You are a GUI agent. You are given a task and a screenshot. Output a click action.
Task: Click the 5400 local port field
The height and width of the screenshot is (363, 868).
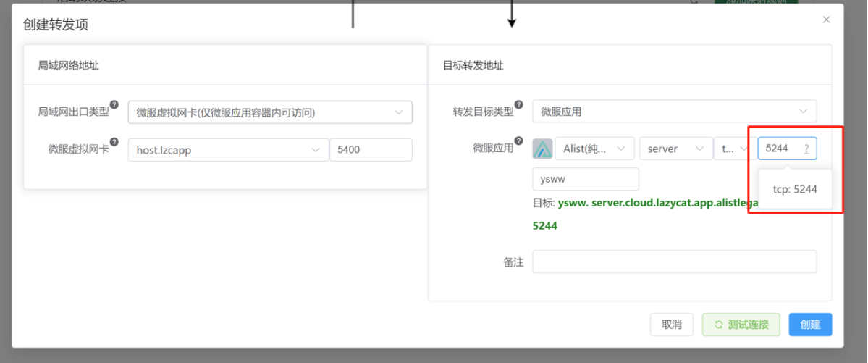click(x=371, y=150)
